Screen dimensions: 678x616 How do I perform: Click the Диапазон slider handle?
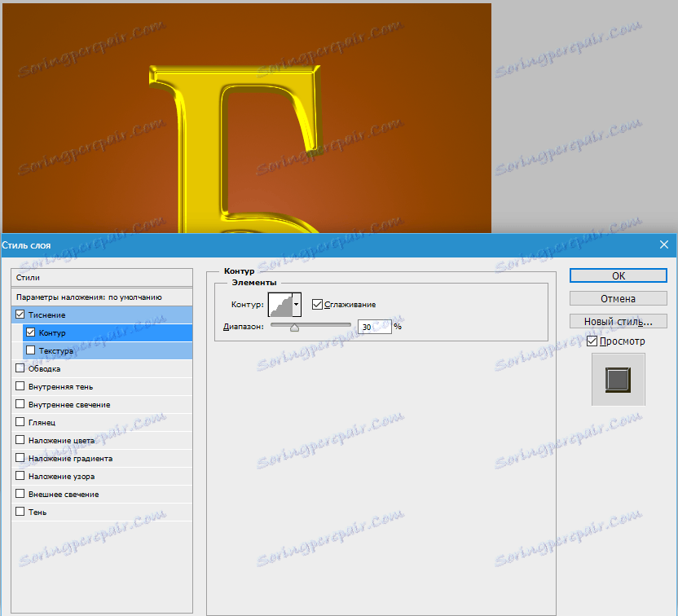[294, 328]
